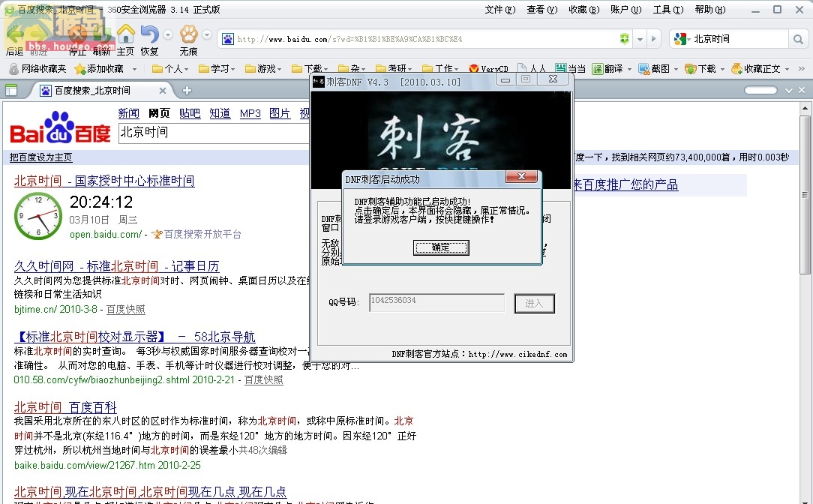Click the 进入 button in 刺客DNF window
Viewport: 813px width, 504px height.
(x=535, y=304)
